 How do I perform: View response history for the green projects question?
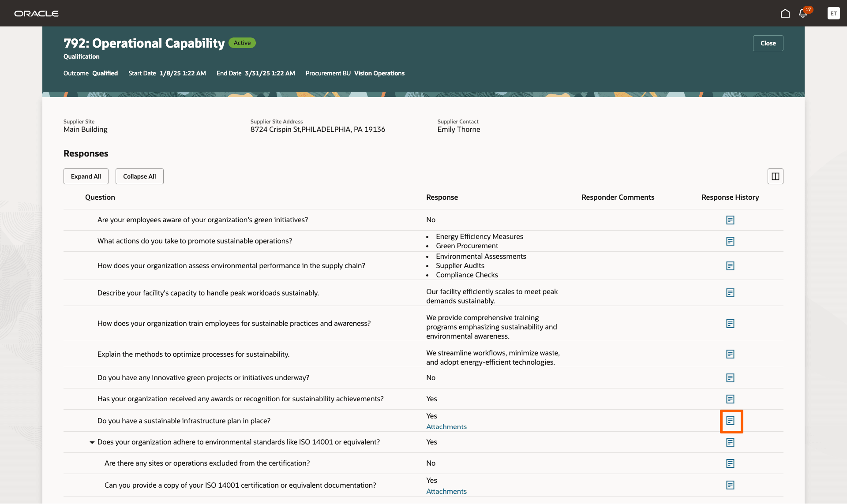(x=730, y=378)
